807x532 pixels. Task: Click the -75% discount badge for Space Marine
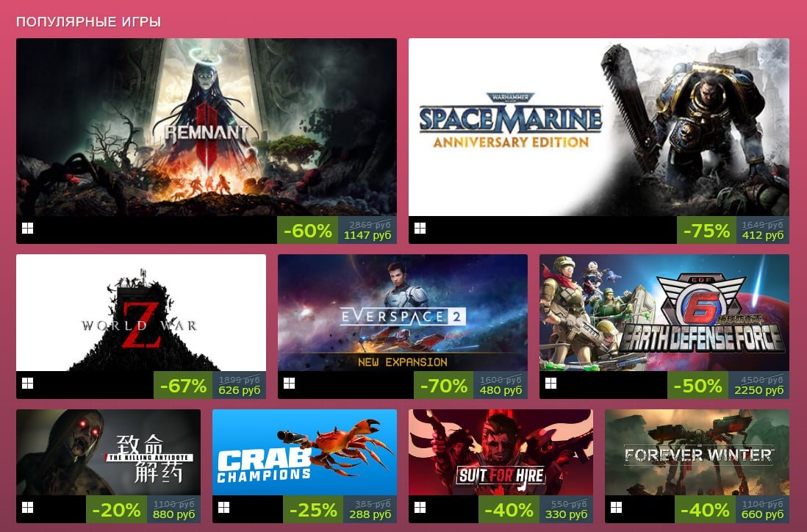pyautogui.click(x=706, y=230)
